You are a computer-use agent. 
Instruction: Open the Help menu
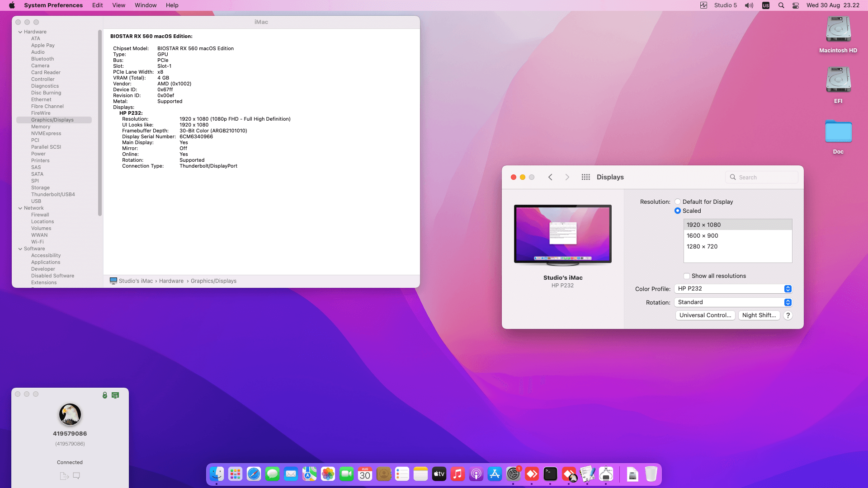click(x=172, y=5)
